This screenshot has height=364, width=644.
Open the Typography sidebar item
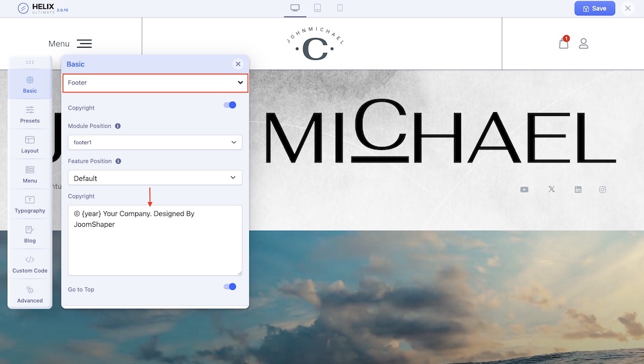(x=30, y=205)
